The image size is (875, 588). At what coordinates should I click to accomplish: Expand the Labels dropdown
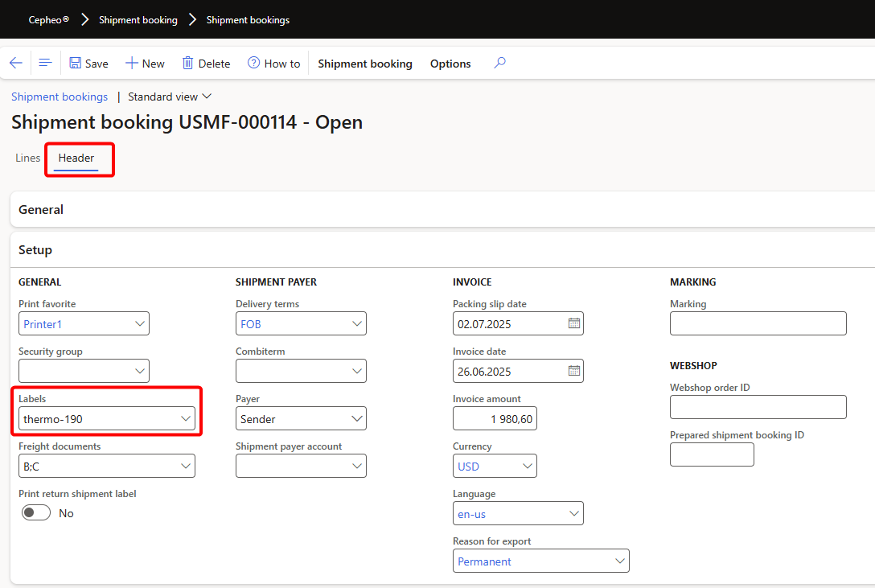185,419
